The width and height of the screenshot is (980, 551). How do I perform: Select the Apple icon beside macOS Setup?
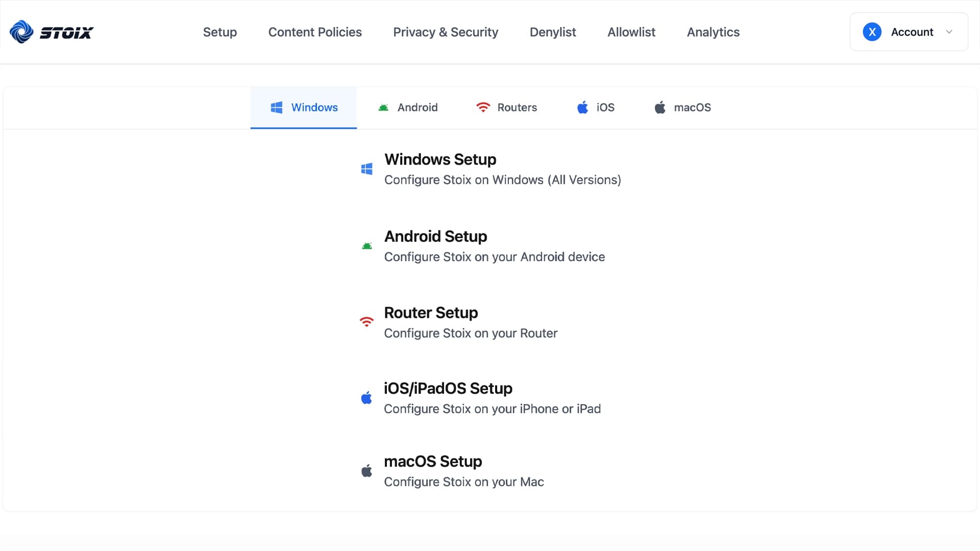coord(367,470)
